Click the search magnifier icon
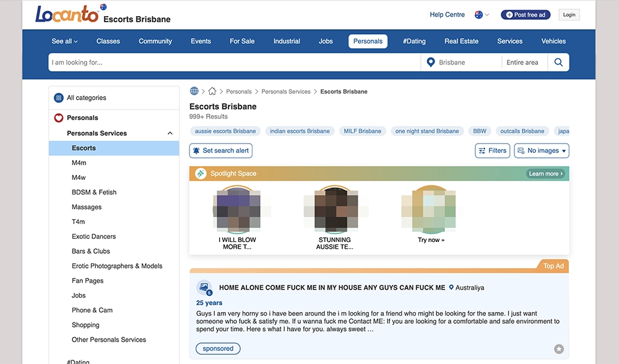619x364 pixels. point(558,63)
